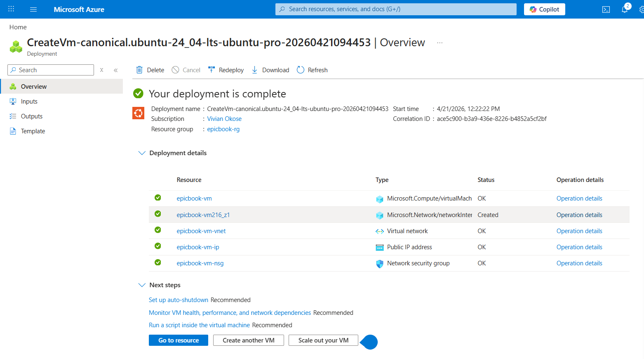Open the ellipsis more options next to title

(440, 43)
